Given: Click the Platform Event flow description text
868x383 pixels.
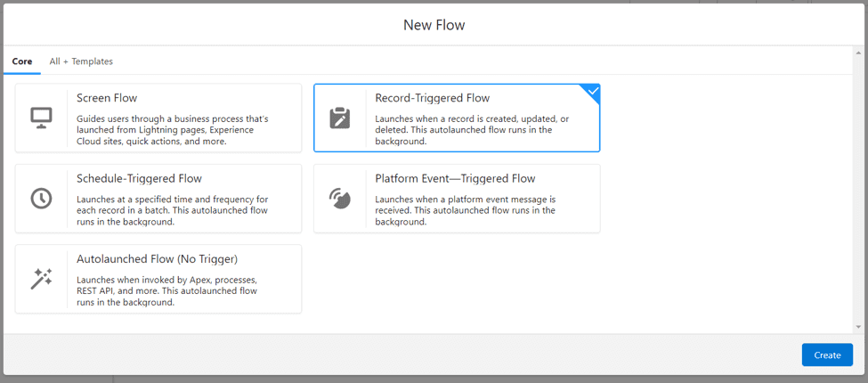Looking at the screenshot, I should [465, 210].
